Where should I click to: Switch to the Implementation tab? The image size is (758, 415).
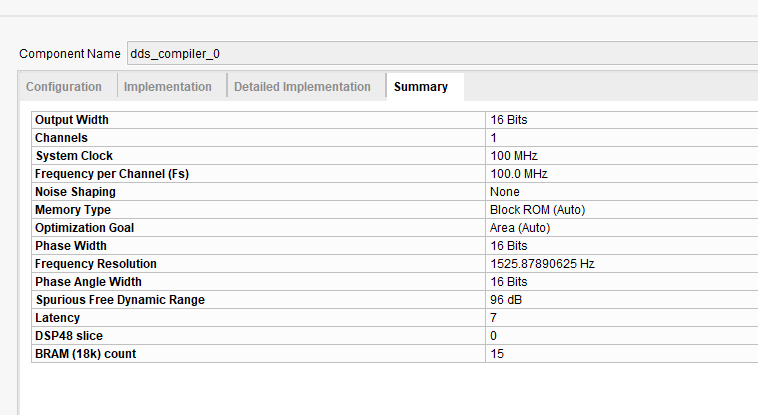pos(168,87)
